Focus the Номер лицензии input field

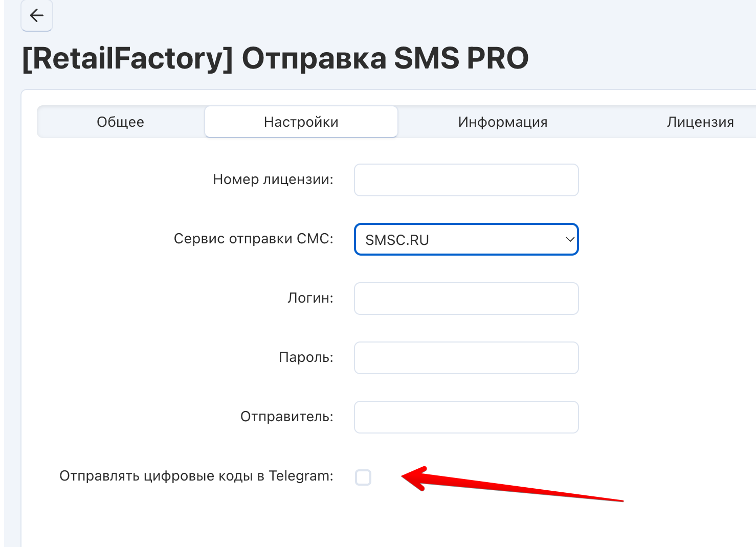click(466, 180)
